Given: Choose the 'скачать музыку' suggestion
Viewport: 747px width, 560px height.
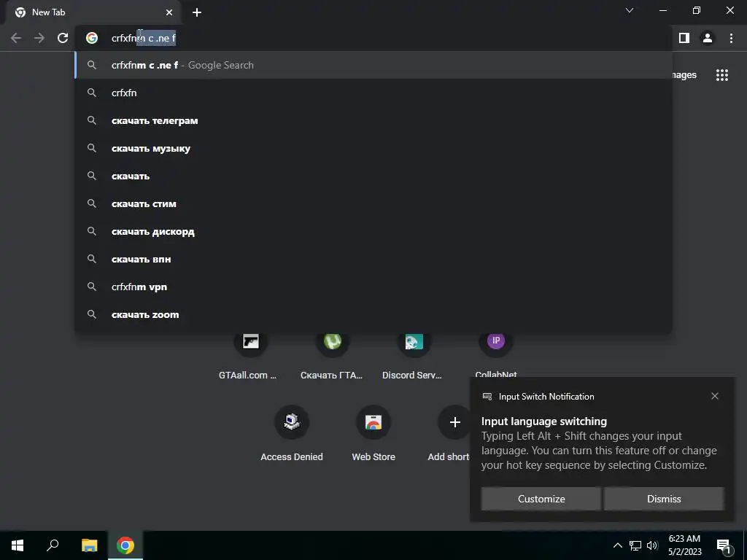Looking at the screenshot, I should [x=373, y=148].
